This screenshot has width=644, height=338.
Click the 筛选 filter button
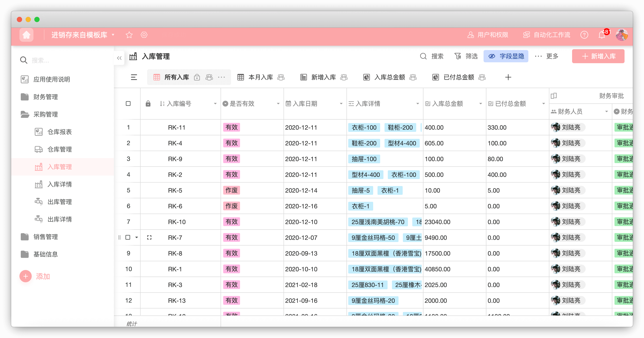tap(466, 56)
